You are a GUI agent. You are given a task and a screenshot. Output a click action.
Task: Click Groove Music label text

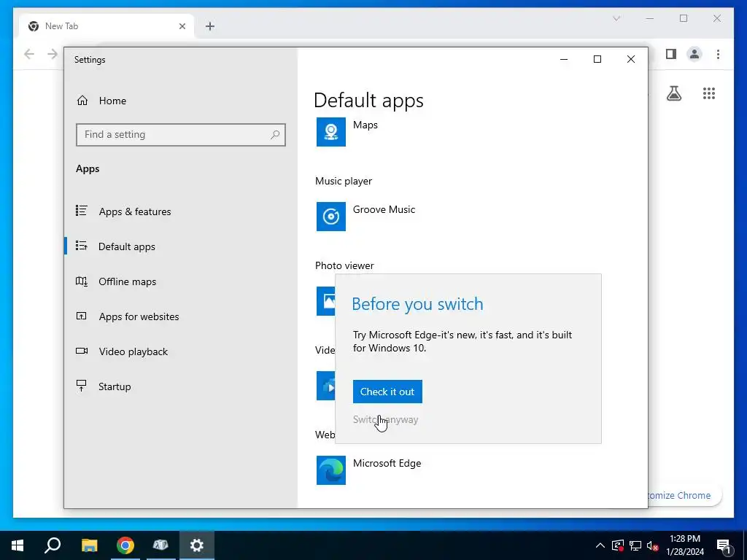[x=384, y=209]
